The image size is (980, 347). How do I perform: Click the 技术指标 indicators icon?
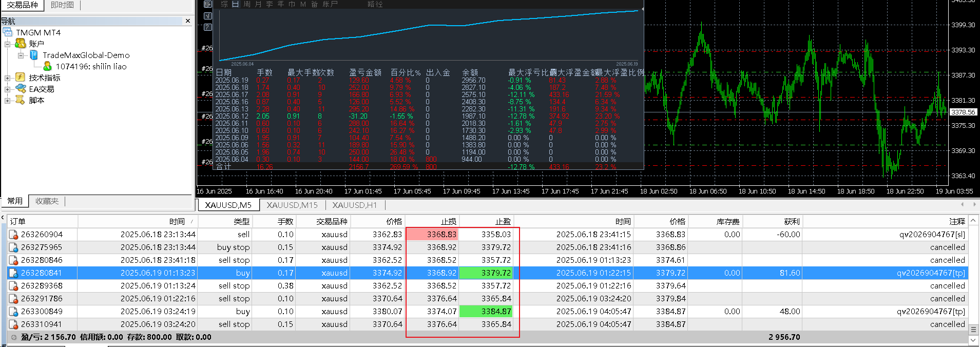click(x=21, y=78)
